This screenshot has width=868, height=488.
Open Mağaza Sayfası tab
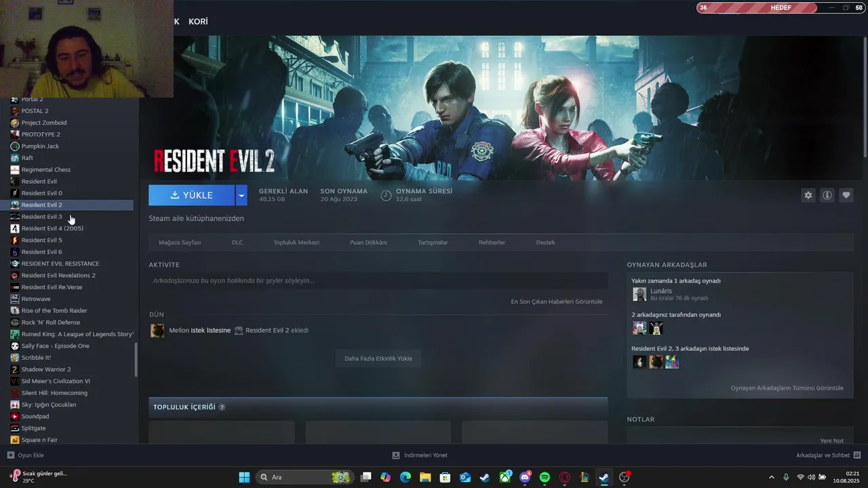click(180, 243)
